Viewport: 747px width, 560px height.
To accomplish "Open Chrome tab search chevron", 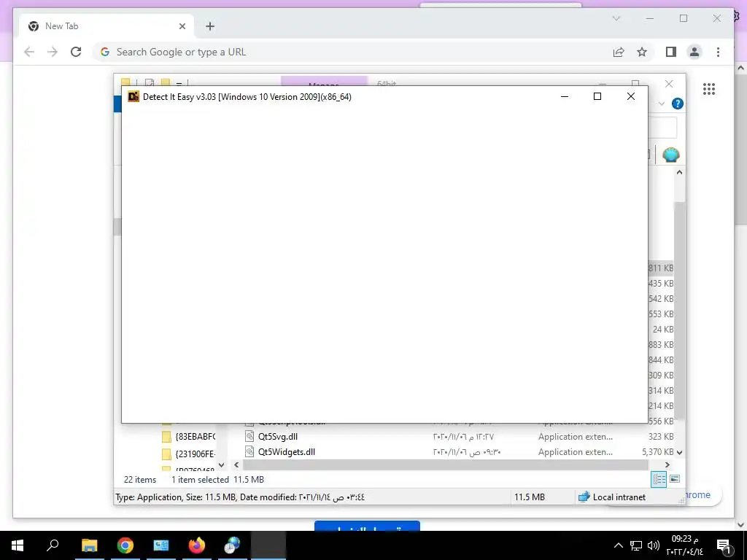I will (x=616, y=18).
